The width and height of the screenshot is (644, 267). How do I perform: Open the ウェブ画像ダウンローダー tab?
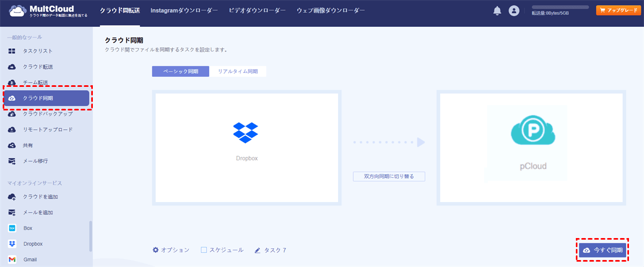331,11
